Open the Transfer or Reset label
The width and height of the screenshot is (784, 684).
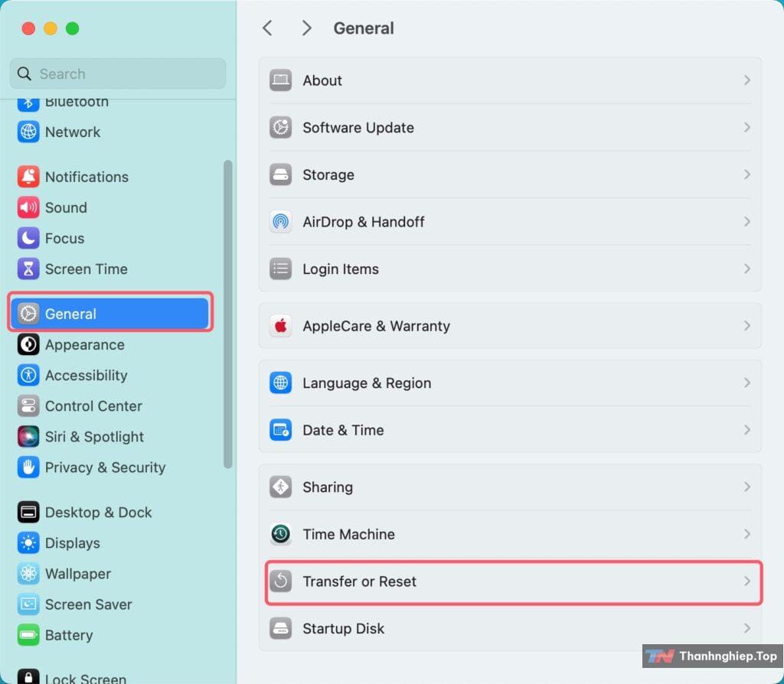click(x=360, y=581)
